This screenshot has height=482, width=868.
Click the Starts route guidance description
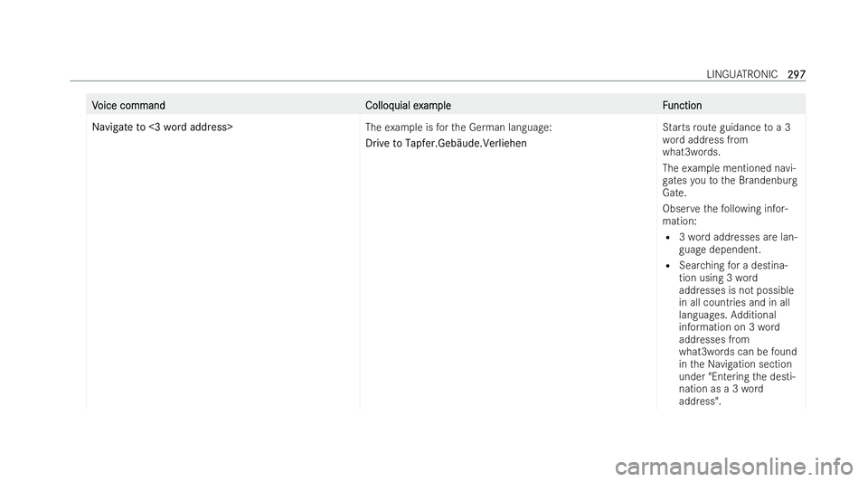[x=726, y=139]
